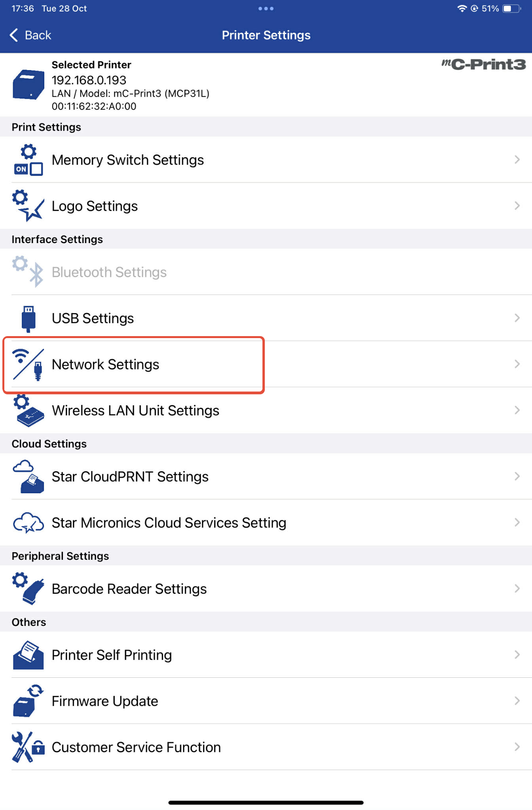This screenshot has width=532, height=810.
Task: Tap the Firmware Update refresh printer icon
Action: point(28,701)
